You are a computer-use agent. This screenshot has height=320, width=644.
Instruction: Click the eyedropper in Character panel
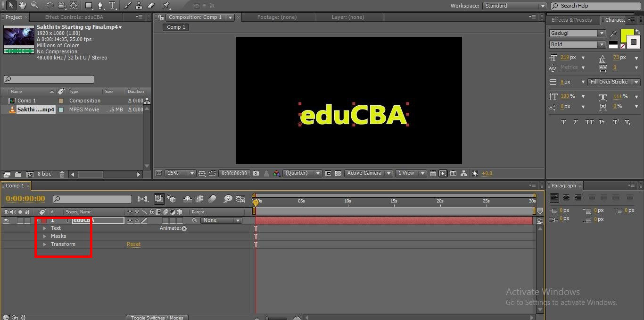tap(613, 34)
